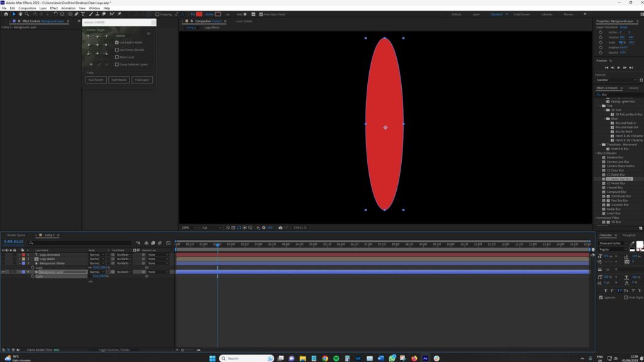The width and height of the screenshot is (644, 362).
Task: Set anchor to center in Anchor Sniper
Action: tap(97, 45)
